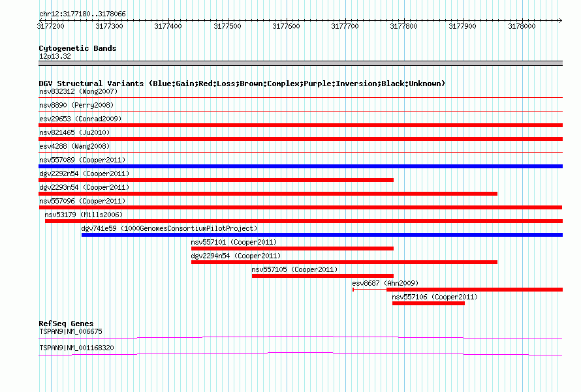Select the nsv557089 (Cooper2011) blue gain bar
This screenshot has width=581, height=392.
[300, 166]
